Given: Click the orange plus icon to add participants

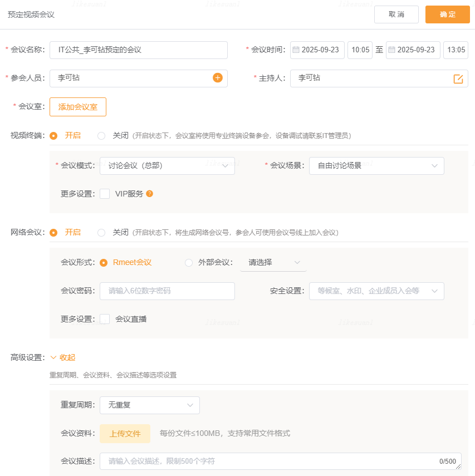Looking at the screenshot, I should 218,78.
